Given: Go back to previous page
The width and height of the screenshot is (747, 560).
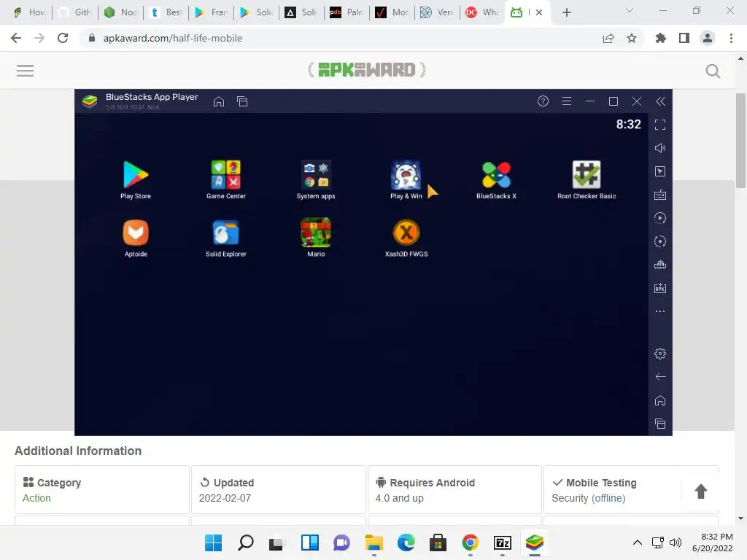Looking at the screenshot, I should click(x=16, y=38).
